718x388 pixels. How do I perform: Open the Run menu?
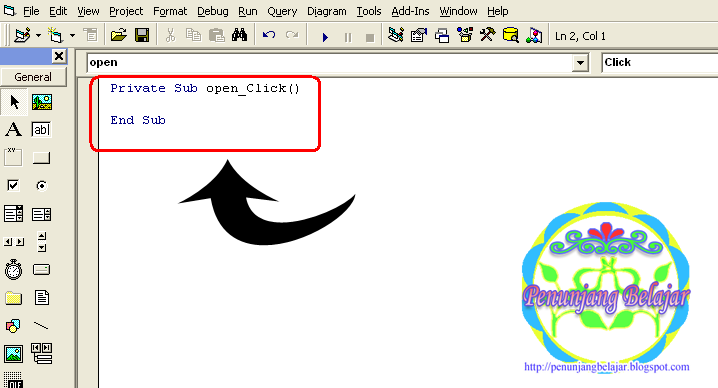[x=248, y=11]
